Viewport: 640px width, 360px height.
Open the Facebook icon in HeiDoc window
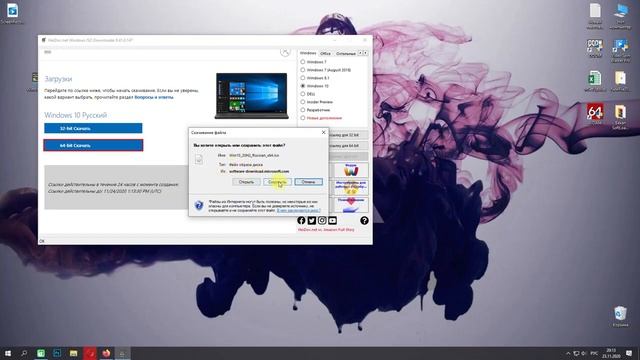tap(301, 220)
